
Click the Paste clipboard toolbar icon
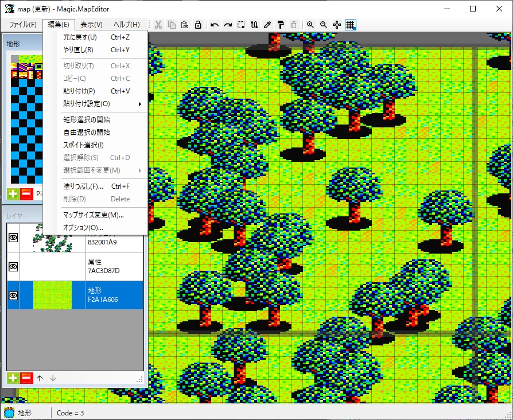tap(185, 25)
